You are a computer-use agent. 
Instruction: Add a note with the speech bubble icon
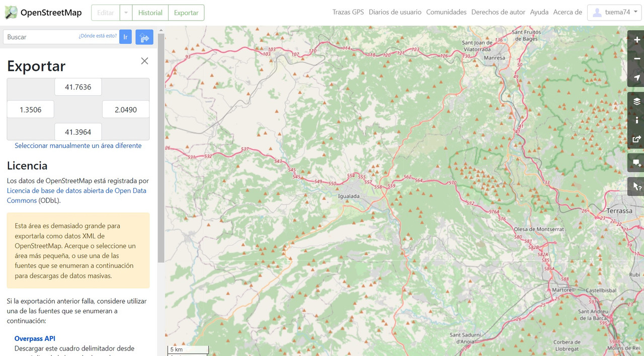(x=636, y=163)
